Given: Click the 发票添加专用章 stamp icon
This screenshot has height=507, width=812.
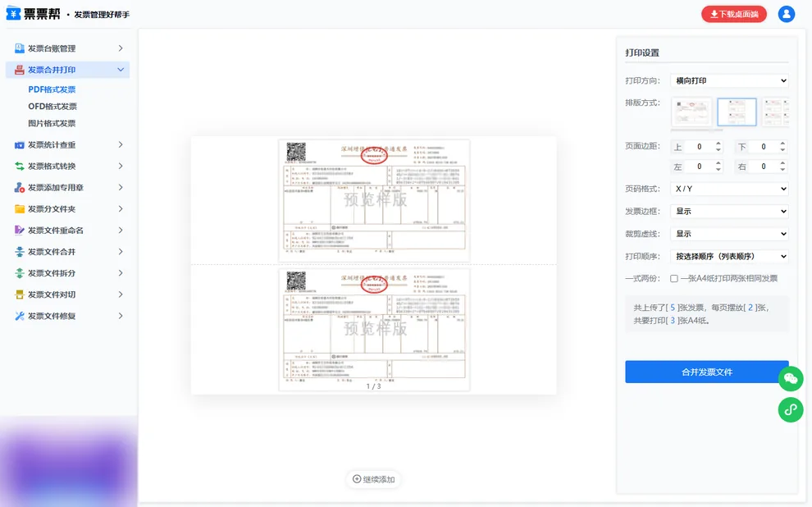Looking at the screenshot, I should [20, 188].
